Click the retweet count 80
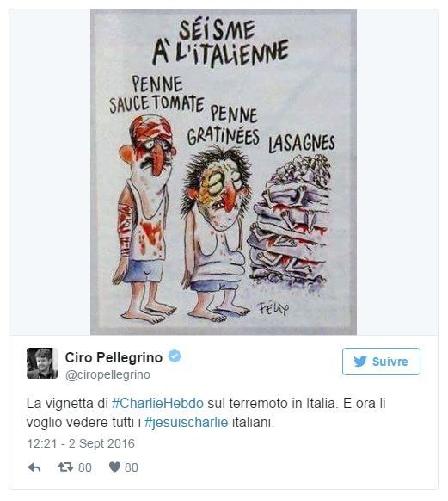The image size is (448, 501). click(85, 467)
